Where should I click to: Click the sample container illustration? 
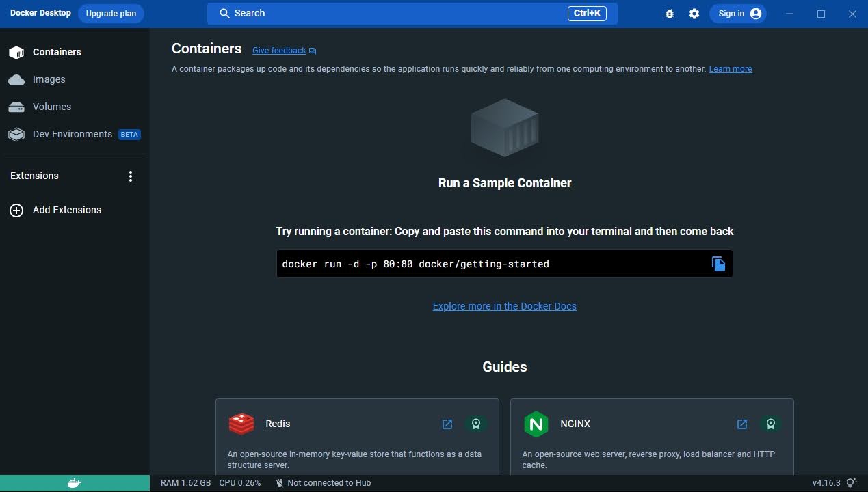tap(505, 128)
